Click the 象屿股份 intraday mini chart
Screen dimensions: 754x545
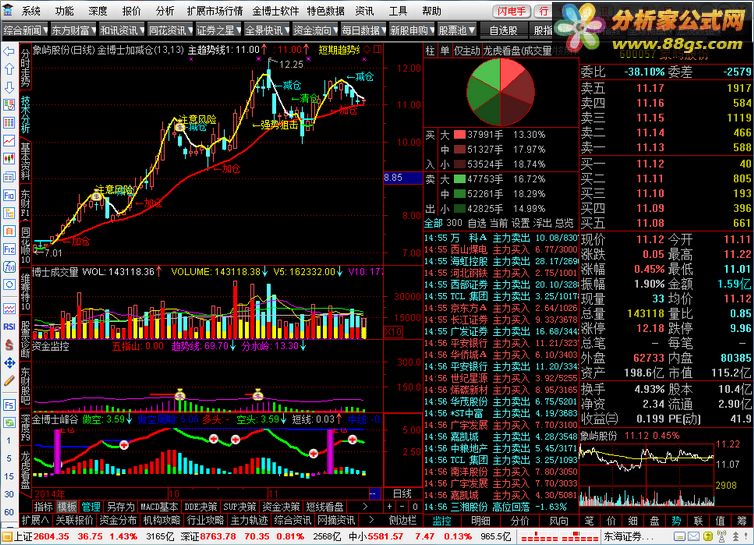click(647, 474)
